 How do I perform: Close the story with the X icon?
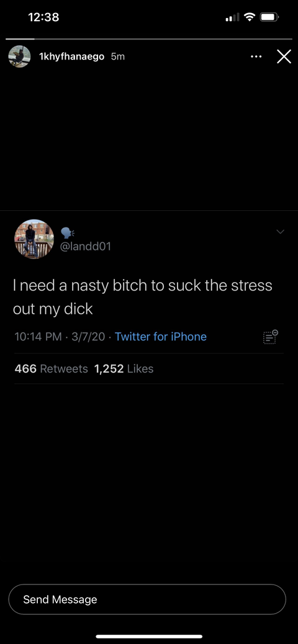click(284, 56)
